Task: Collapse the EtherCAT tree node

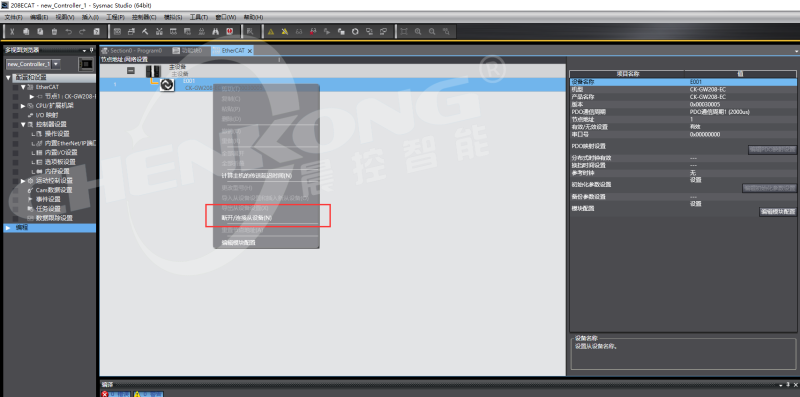Action: (x=23, y=87)
